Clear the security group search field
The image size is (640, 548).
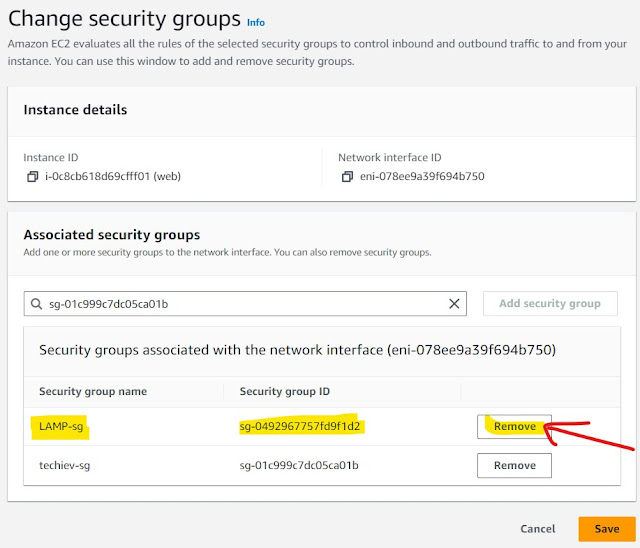(454, 304)
